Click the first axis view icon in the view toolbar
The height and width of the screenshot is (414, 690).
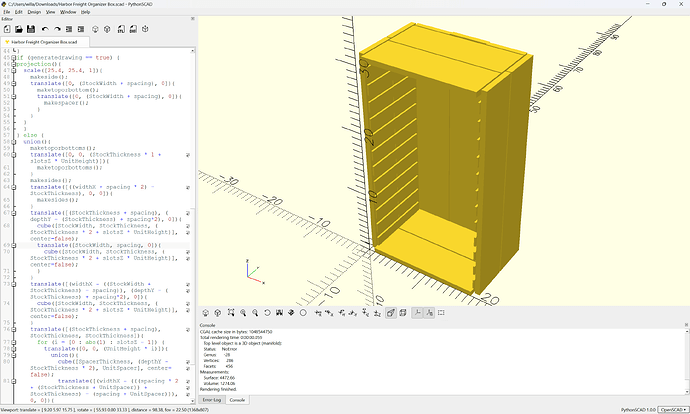point(318,313)
